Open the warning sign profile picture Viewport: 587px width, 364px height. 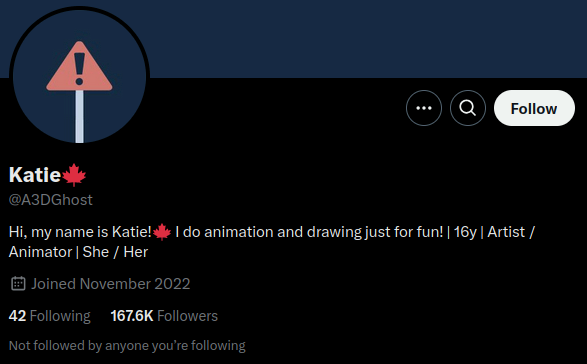coord(79,77)
